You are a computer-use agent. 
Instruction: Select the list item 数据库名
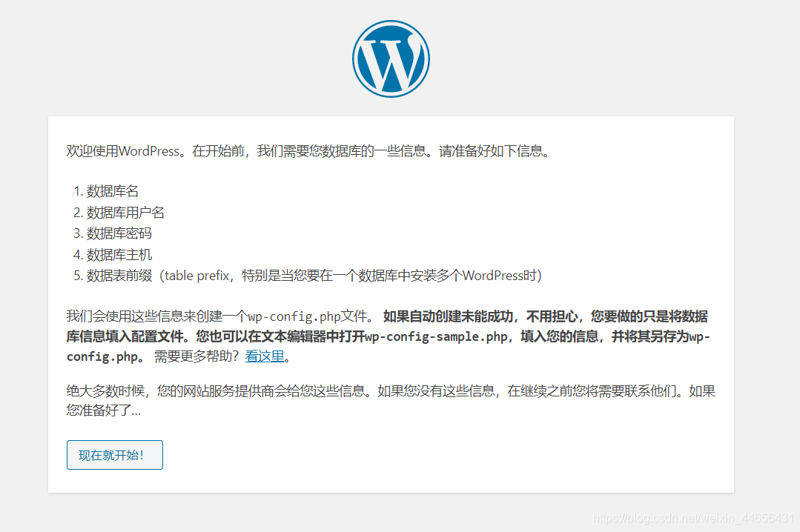112,191
